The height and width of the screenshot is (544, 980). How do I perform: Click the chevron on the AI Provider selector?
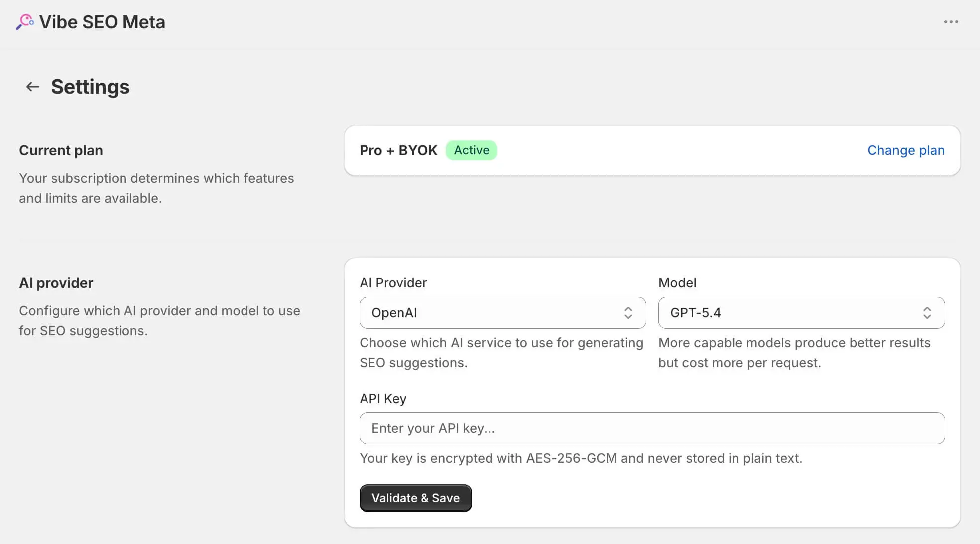(629, 313)
